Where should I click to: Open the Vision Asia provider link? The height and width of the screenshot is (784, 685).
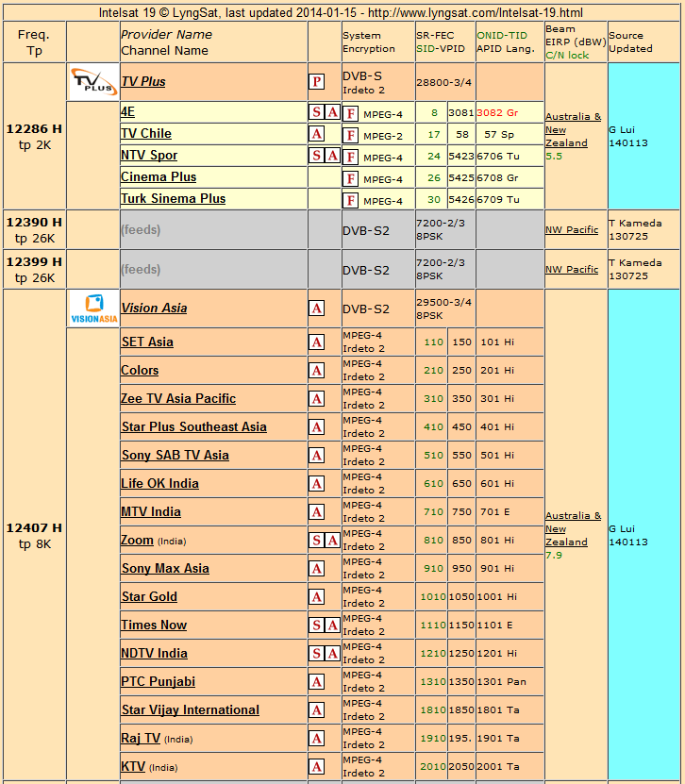click(x=154, y=308)
